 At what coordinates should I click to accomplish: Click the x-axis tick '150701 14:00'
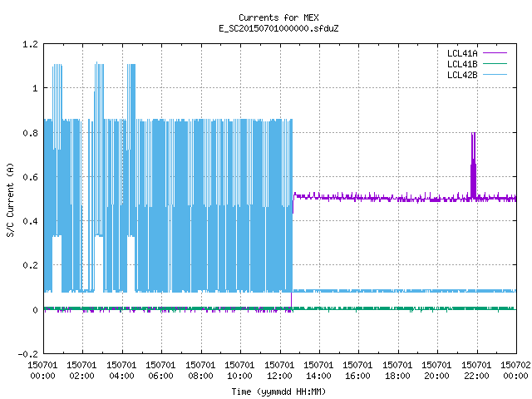[319, 371]
